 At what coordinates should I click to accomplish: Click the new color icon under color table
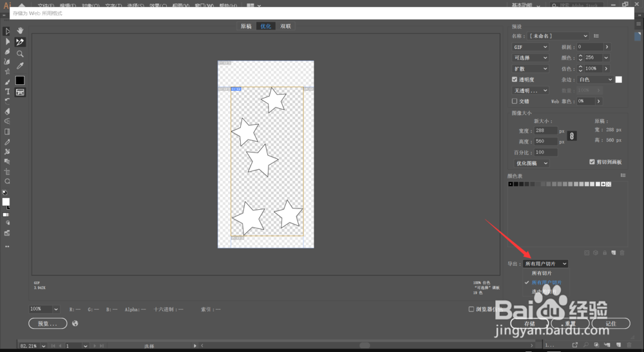coord(614,253)
